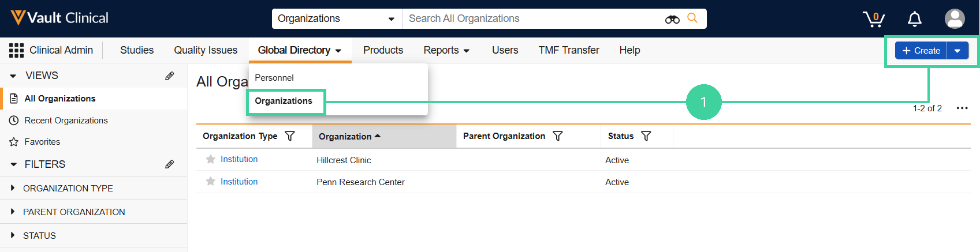Screen dimensions: 980x252
Task: Open the Favorites view
Action: 42,142
